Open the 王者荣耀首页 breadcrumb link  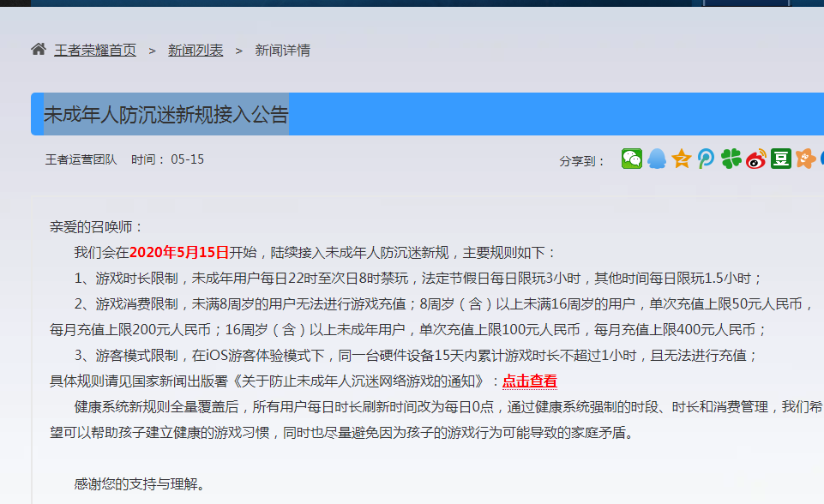[94, 50]
